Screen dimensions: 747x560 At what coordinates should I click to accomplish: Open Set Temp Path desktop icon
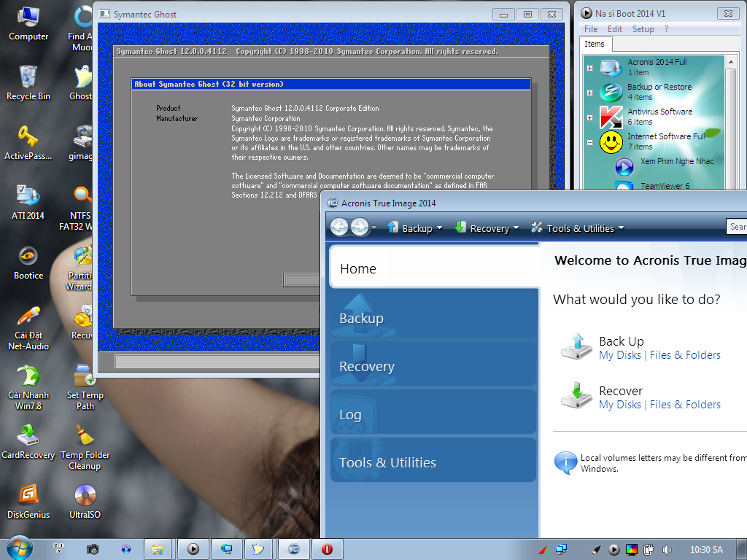point(85,387)
